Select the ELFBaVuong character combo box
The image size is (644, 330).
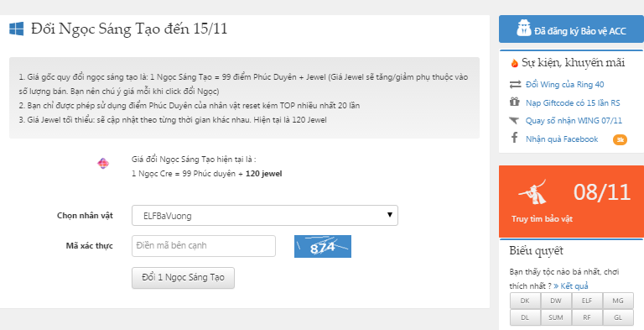(264, 216)
